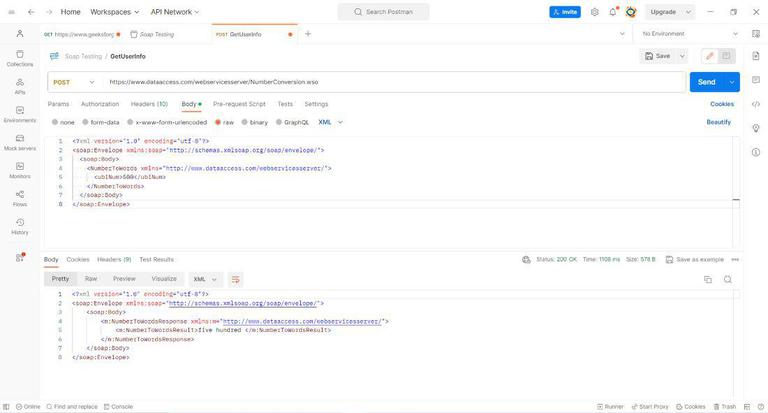Open the environment quick look icon

756,34
